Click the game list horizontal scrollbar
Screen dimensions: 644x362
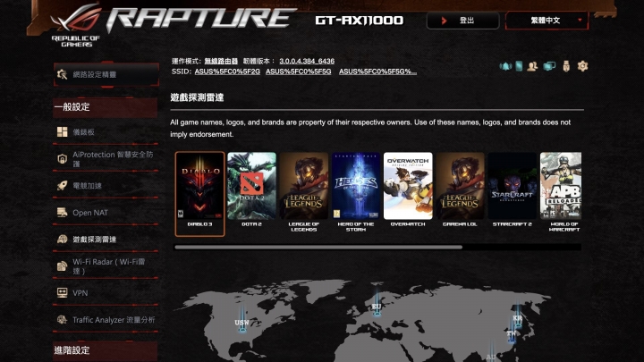coord(318,247)
